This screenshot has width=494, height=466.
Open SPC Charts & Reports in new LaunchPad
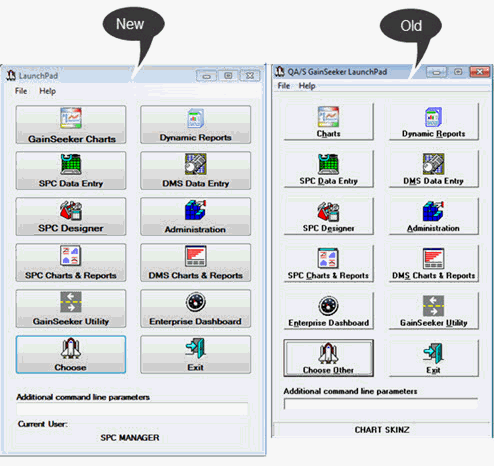(71, 263)
